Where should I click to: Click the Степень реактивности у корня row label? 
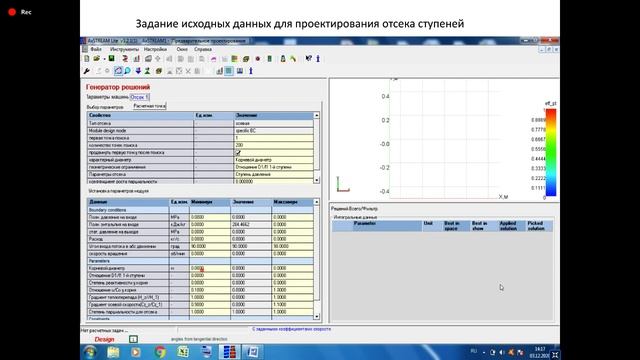(128, 283)
